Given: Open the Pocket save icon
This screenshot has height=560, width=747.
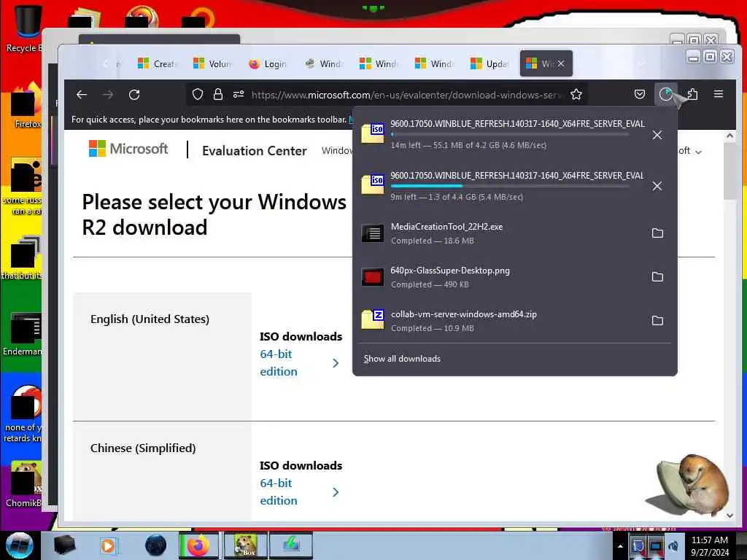Looking at the screenshot, I should point(640,94).
